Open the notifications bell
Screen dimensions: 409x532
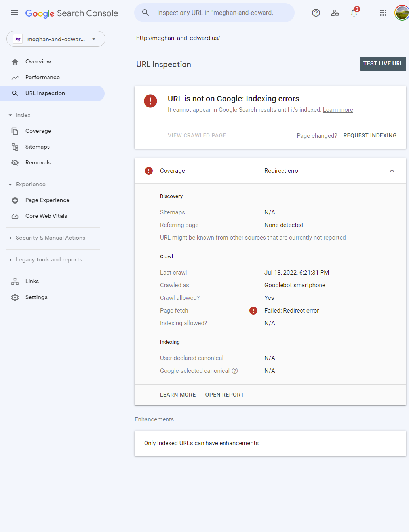coord(354,13)
